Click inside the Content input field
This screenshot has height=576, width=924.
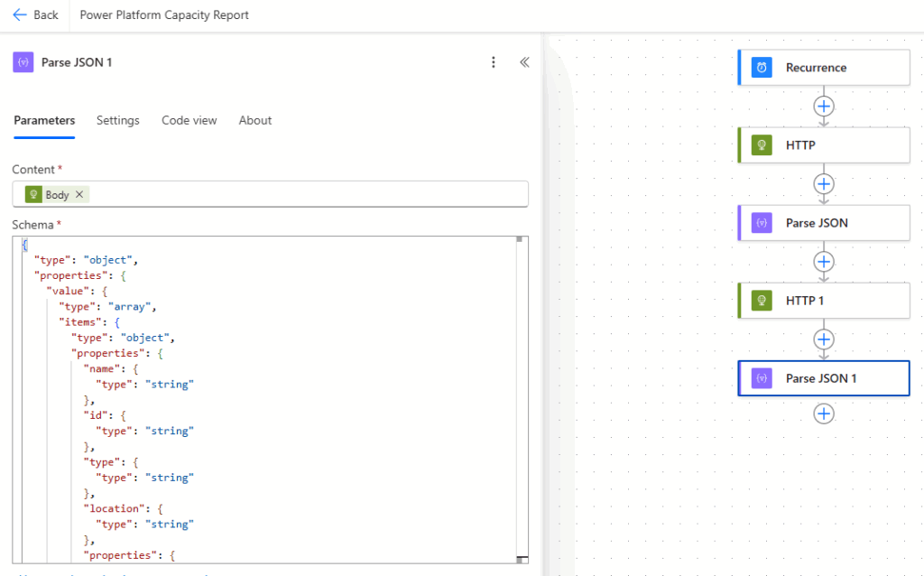click(x=307, y=194)
